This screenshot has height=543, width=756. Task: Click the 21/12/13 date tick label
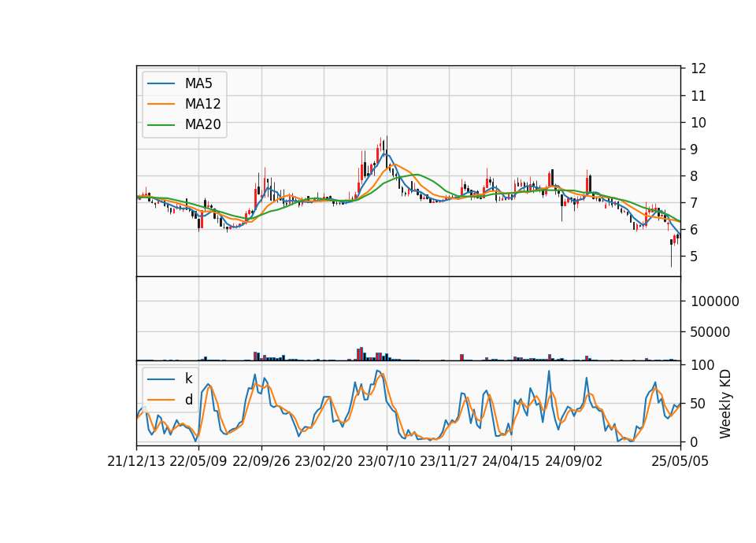tap(136, 461)
